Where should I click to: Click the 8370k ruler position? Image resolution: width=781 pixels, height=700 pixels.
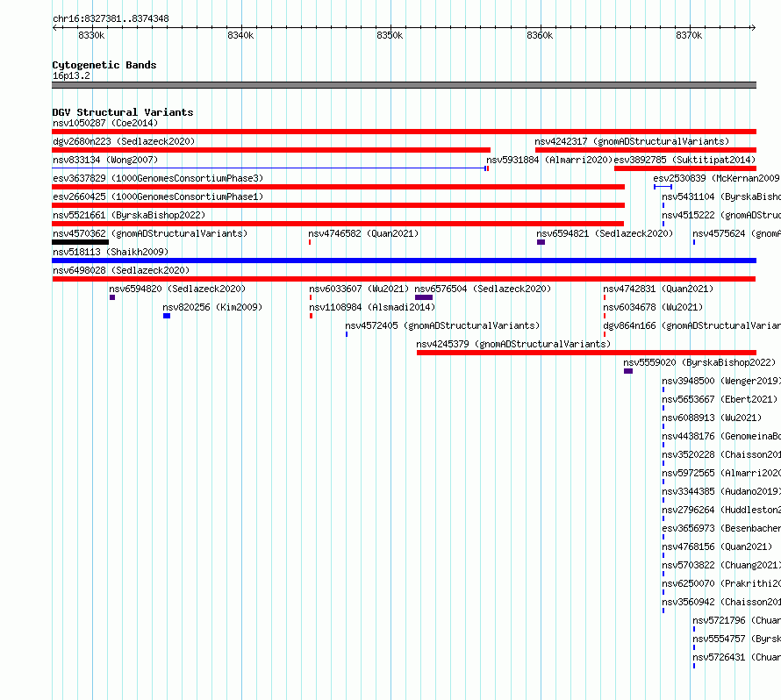point(689,35)
